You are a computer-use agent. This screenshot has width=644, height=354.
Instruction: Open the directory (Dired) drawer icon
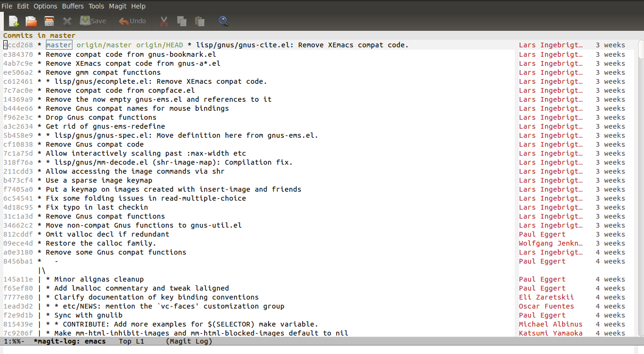coord(49,21)
